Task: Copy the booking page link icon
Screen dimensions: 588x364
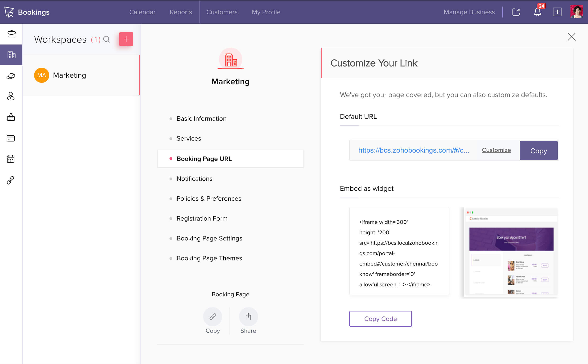Action: (212, 316)
